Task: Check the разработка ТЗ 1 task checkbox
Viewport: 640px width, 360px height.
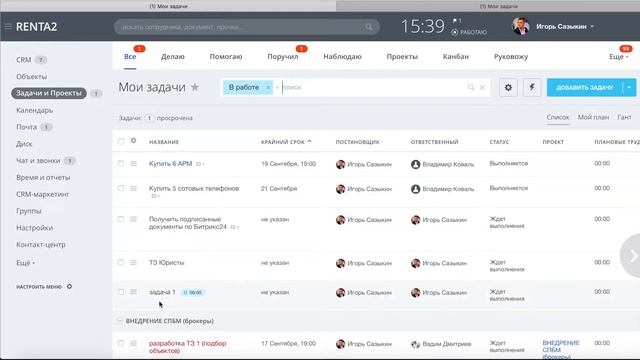Action: pyautogui.click(x=120, y=343)
